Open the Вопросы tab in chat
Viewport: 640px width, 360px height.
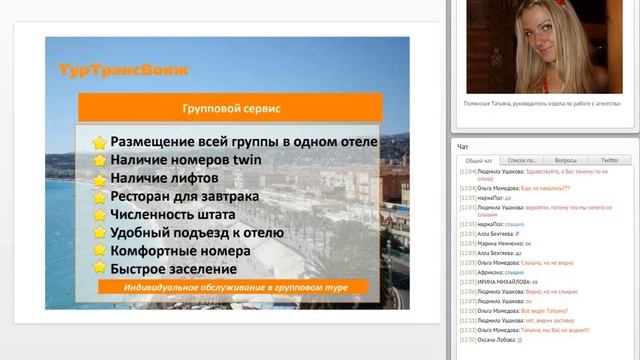click(565, 160)
